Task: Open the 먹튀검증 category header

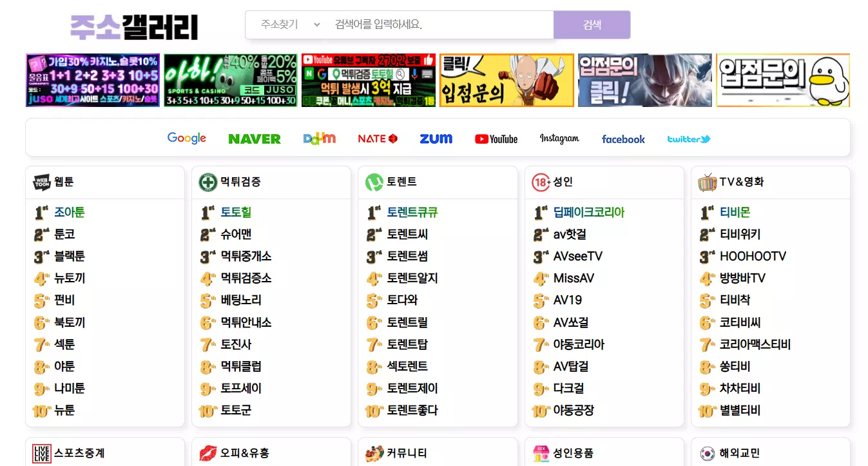Action: coord(240,182)
